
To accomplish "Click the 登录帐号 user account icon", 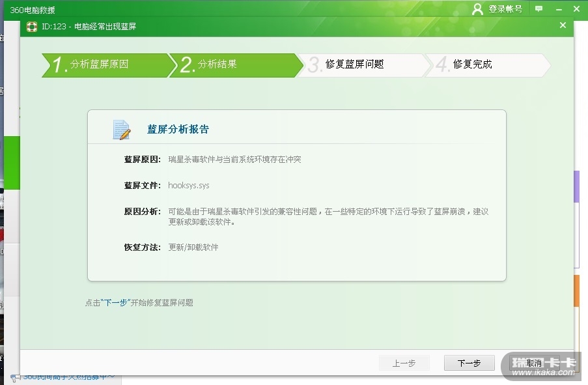I will [477, 9].
